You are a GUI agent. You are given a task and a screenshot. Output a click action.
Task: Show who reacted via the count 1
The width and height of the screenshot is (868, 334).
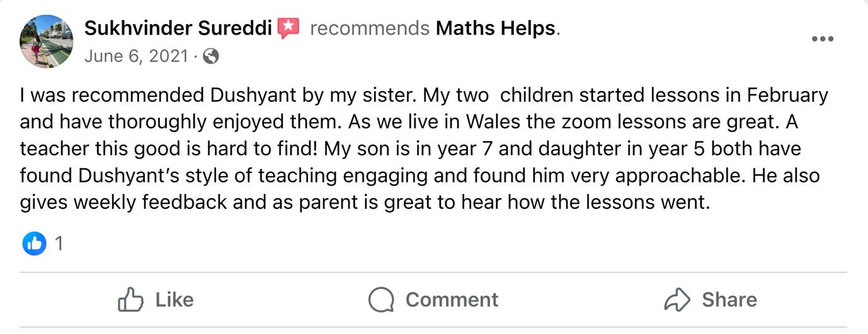59,243
